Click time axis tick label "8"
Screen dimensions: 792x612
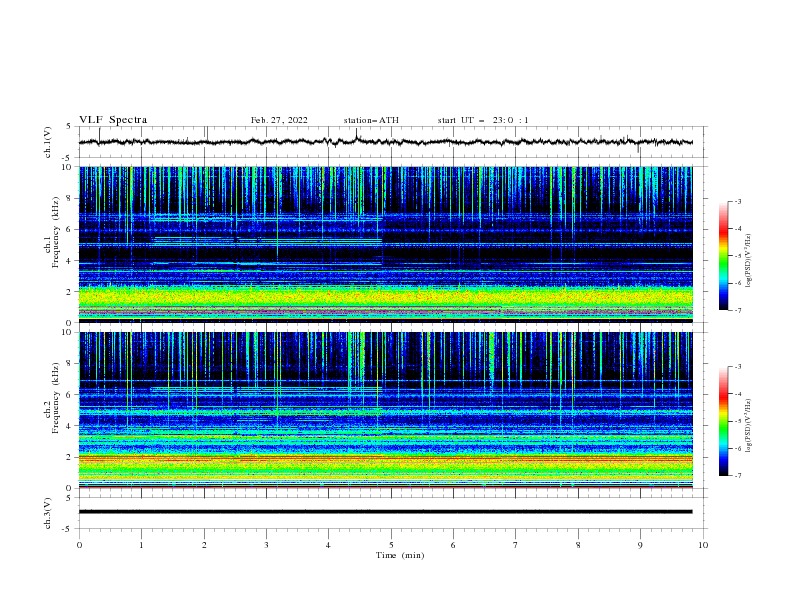tap(578, 545)
